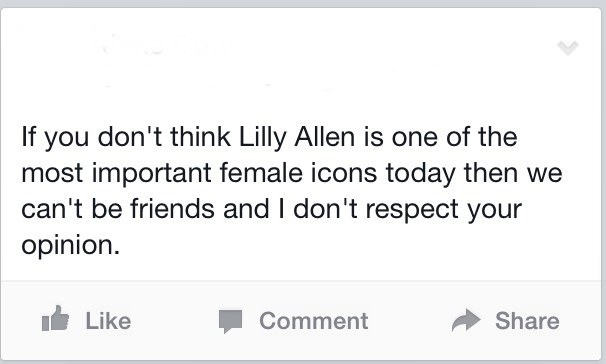Click the Comment text label

tap(313, 321)
